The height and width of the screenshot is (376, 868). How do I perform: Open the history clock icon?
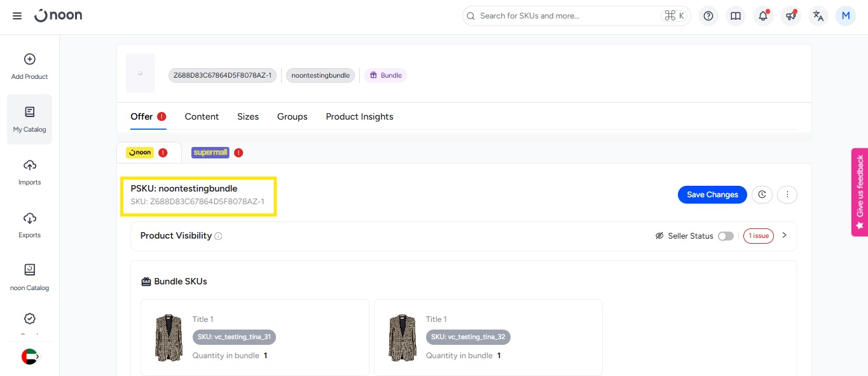click(x=762, y=195)
